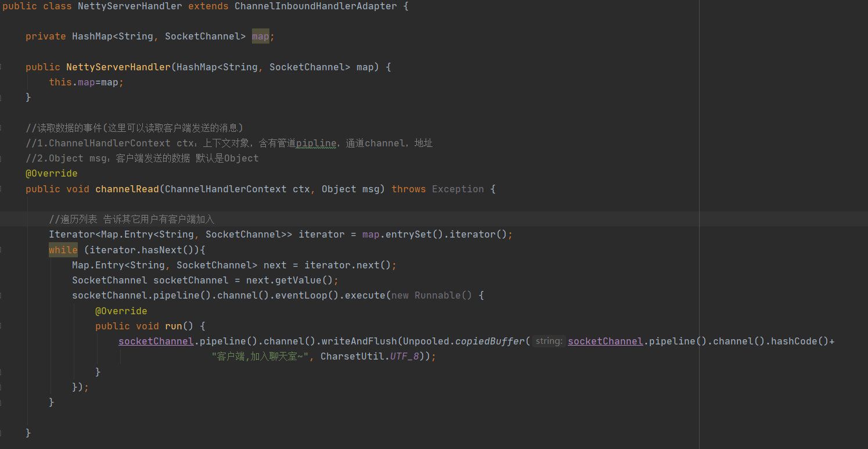Screen dimensions: 868x449
Task: Click the hashCode() call
Action: [800, 341]
